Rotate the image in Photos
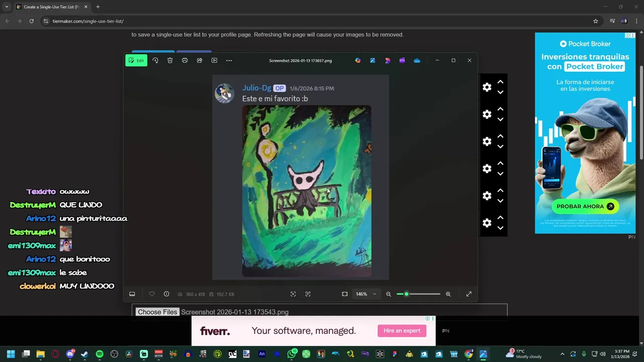This screenshot has width=644, height=362. (x=155, y=60)
